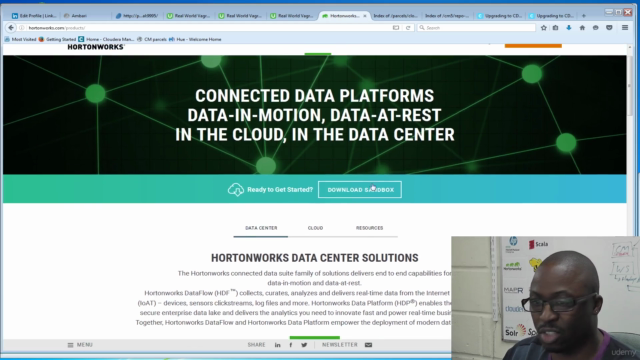The height and width of the screenshot is (360, 640).
Task: Switch to the Index of /cm5/repo tab
Action: pos(447,16)
